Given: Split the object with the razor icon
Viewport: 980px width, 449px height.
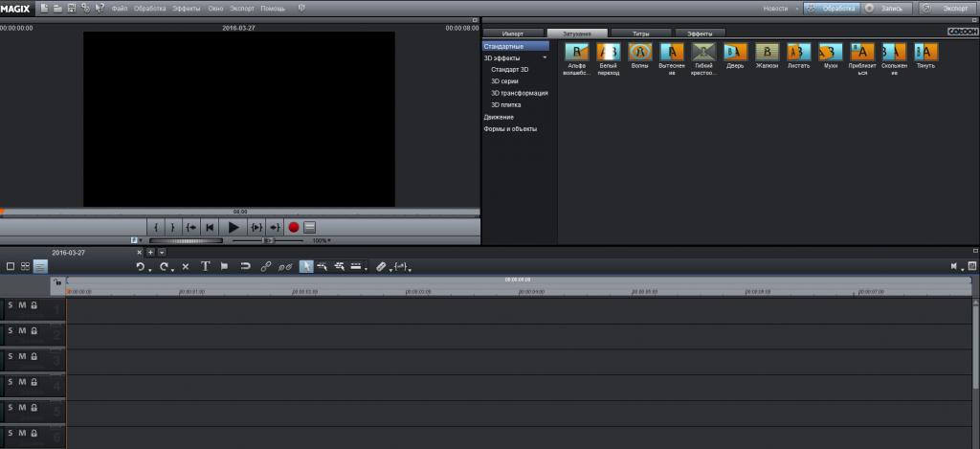Looking at the screenshot, I should click(381, 266).
